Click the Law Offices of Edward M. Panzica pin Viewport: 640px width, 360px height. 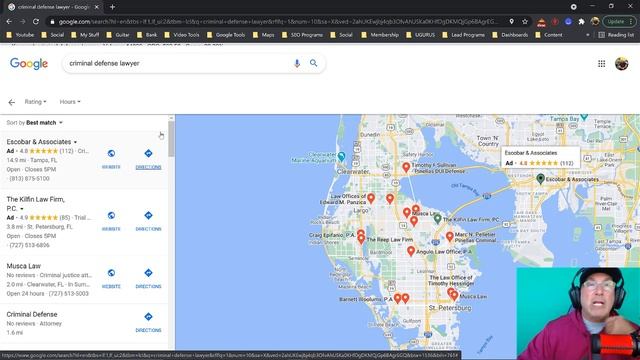coord(371,198)
